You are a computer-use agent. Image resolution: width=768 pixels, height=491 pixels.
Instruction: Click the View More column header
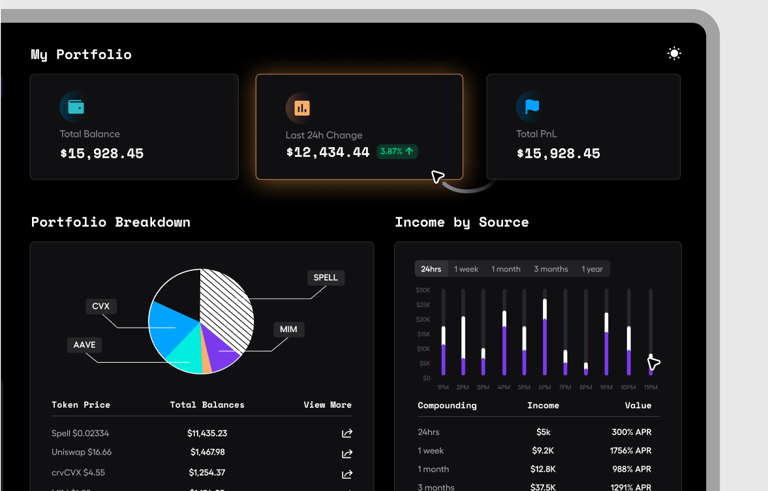point(327,405)
